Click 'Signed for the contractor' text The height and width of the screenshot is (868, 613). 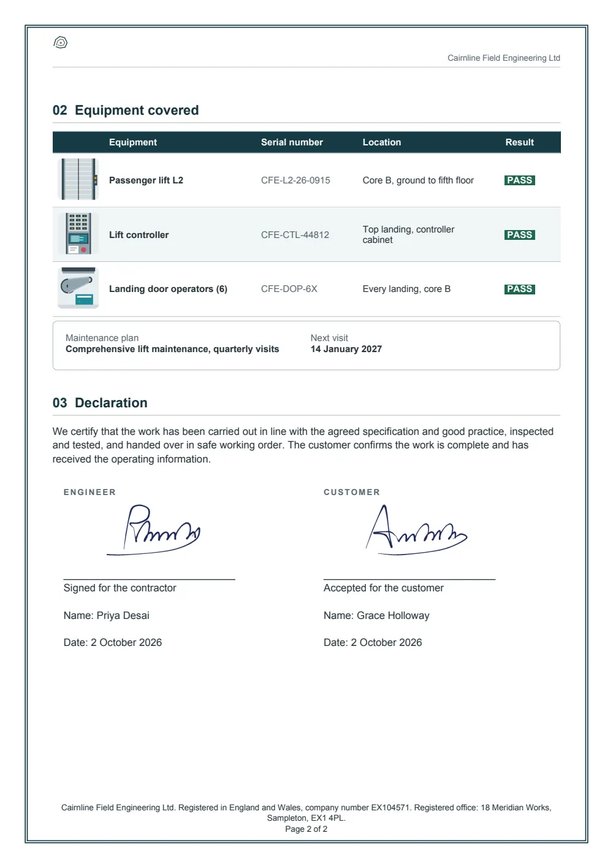pos(120,588)
